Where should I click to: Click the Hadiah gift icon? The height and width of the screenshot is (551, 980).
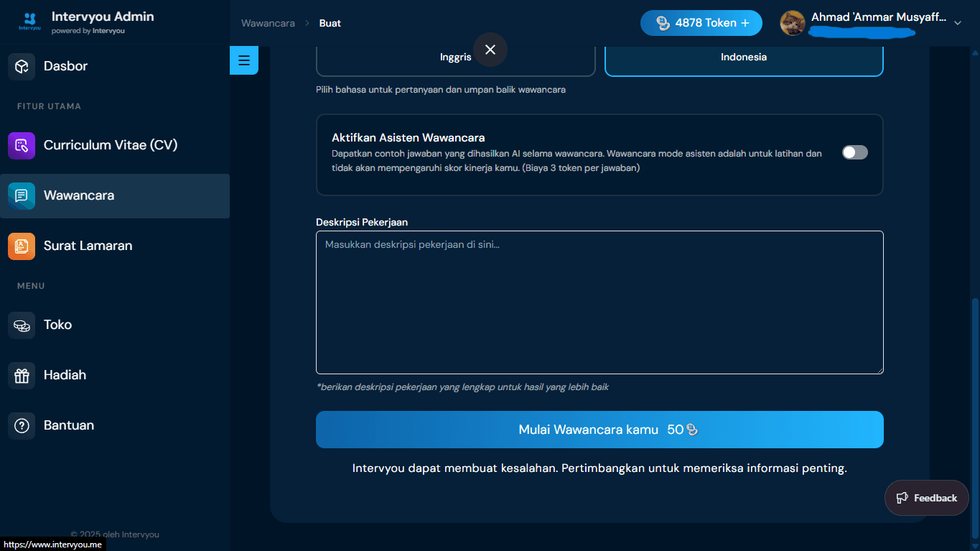[x=22, y=375]
